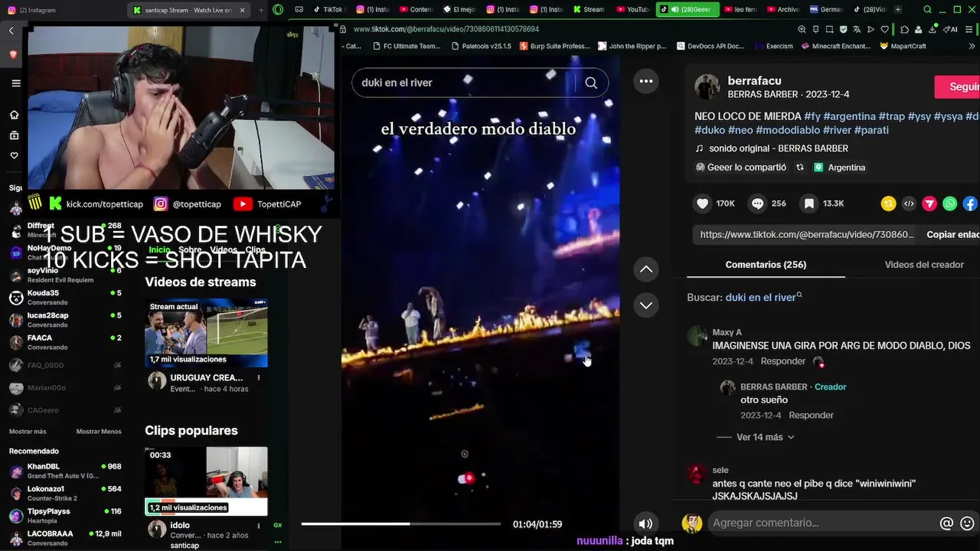Image resolution: width=980 pixels, height=551 pixels.
Task: Click the search magnifier in TikTok search bar
Action: [x=591, y=83]
